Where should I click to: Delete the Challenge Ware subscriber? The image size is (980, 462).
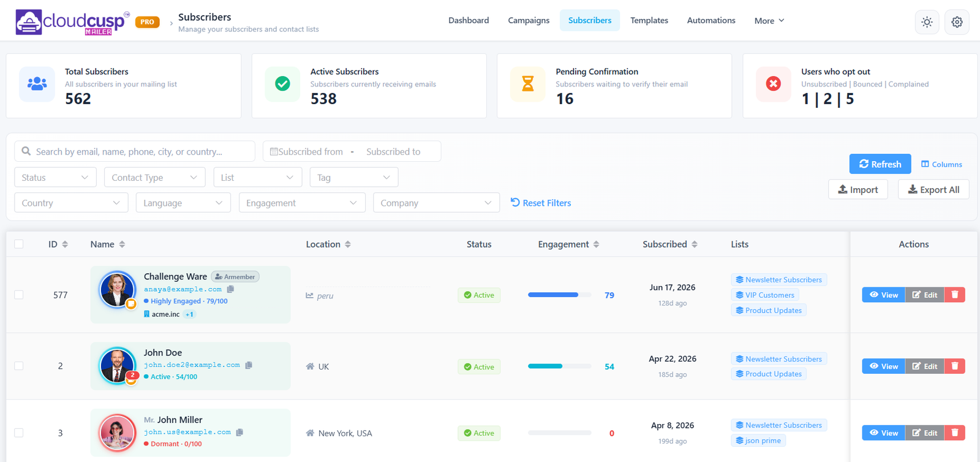[954, 295]
